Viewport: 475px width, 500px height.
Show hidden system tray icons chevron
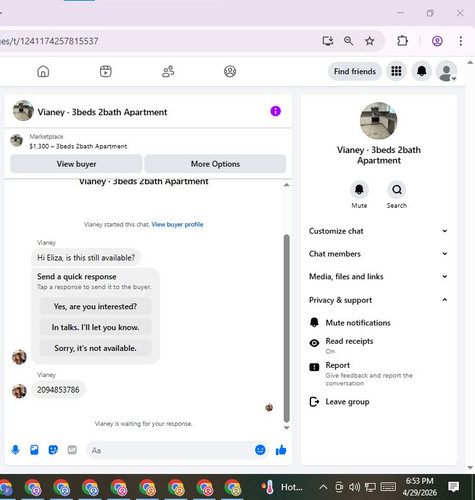(323, 487)
